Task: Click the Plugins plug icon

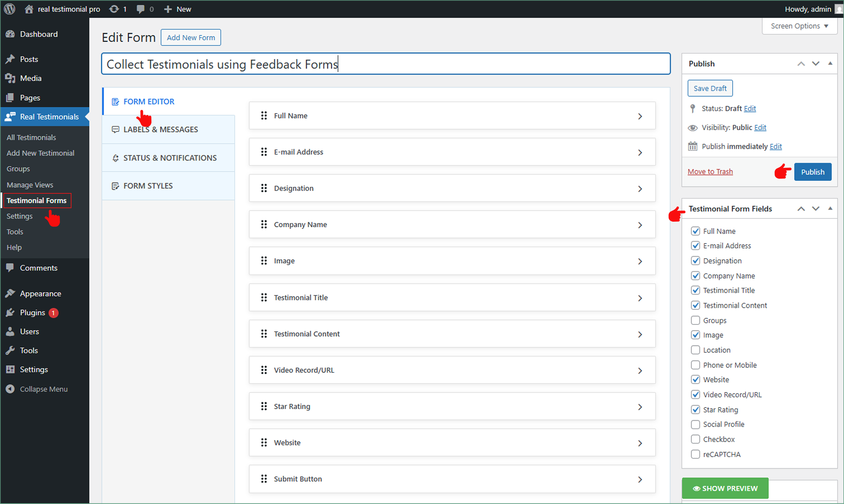Action: [10, 312]
